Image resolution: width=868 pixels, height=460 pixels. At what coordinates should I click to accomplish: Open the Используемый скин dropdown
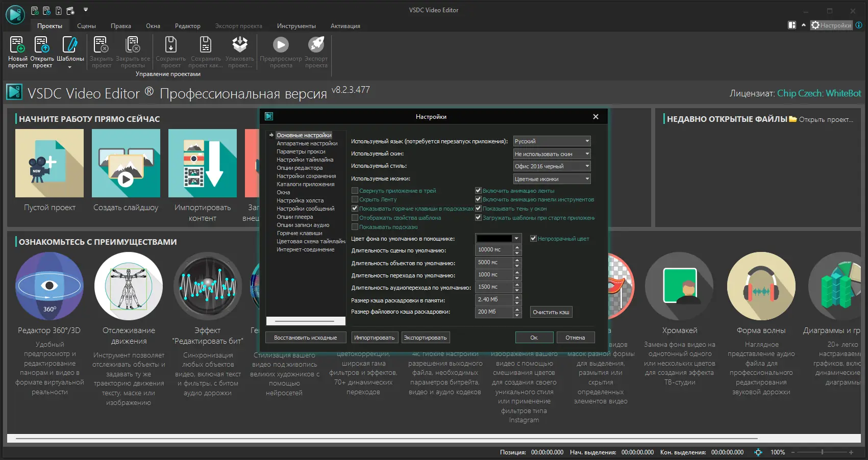tap(552, 154)
